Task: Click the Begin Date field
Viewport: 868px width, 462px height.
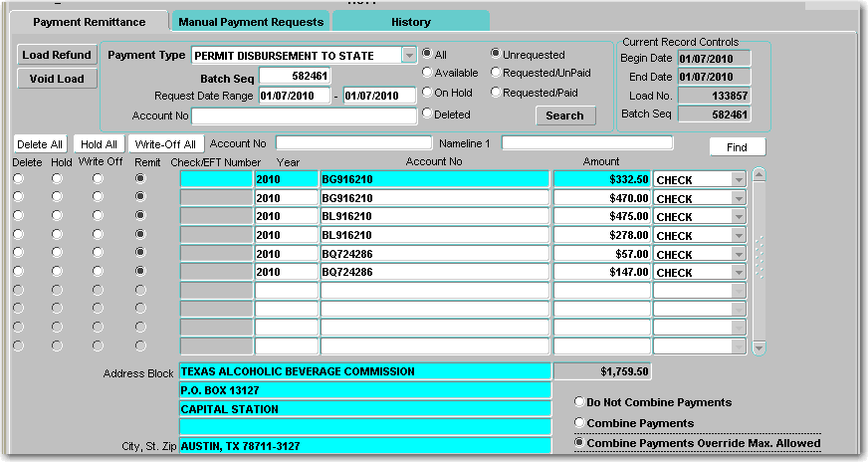Action: [715, 58]
